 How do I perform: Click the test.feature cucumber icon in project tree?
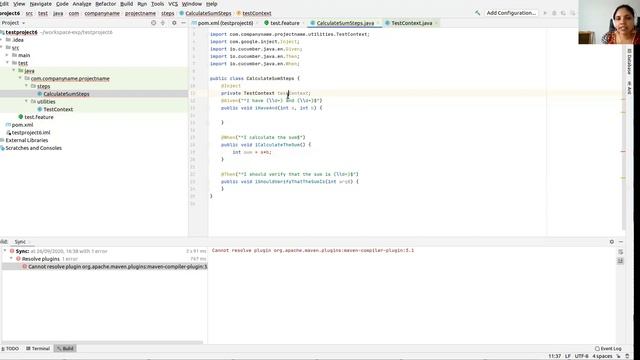tap(21, 117)
